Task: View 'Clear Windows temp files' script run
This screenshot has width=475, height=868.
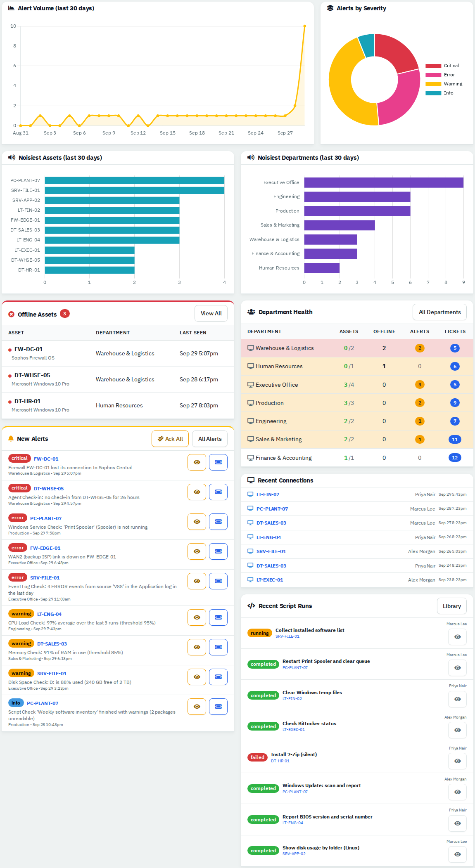Action: [457, 699]
